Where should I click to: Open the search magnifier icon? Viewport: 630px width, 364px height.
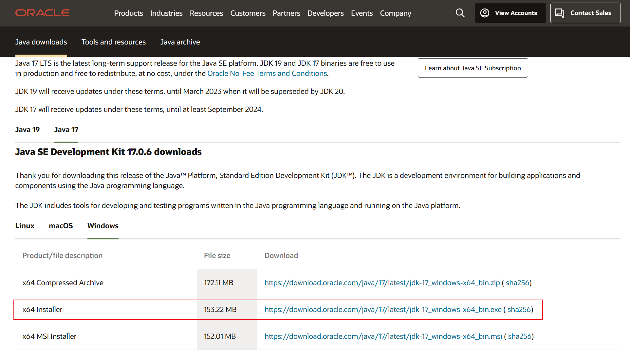(460, 13)
